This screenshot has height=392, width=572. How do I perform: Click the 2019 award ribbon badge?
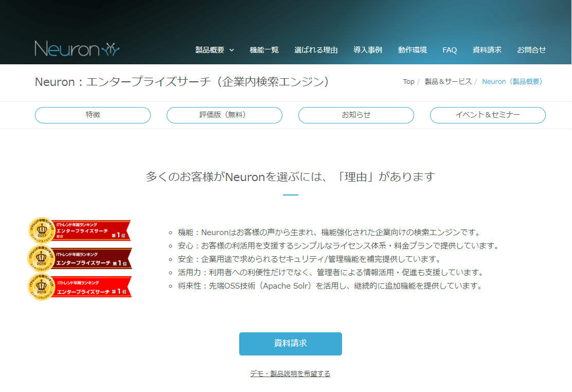point(80,287)
